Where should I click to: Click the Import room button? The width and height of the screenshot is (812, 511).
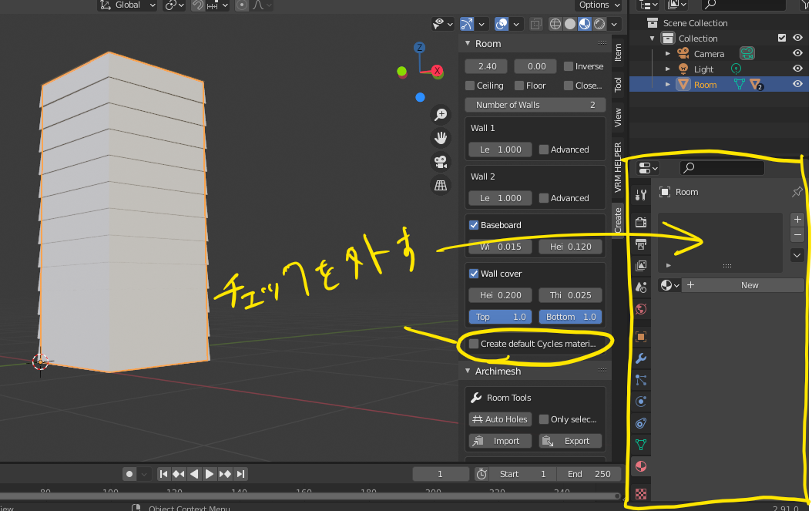(500, 441)
